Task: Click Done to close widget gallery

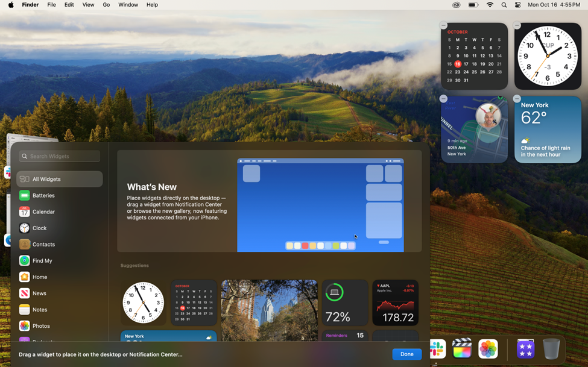Action: click(x=407, y=354)
